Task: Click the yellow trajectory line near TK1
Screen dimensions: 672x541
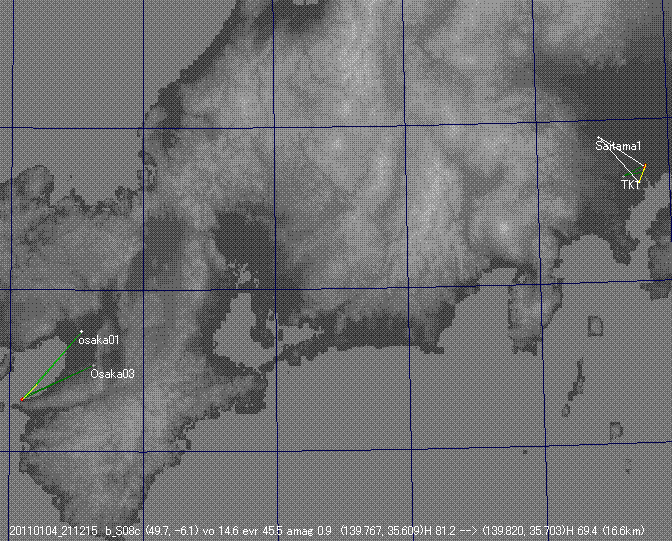Action: pos(642,174)
